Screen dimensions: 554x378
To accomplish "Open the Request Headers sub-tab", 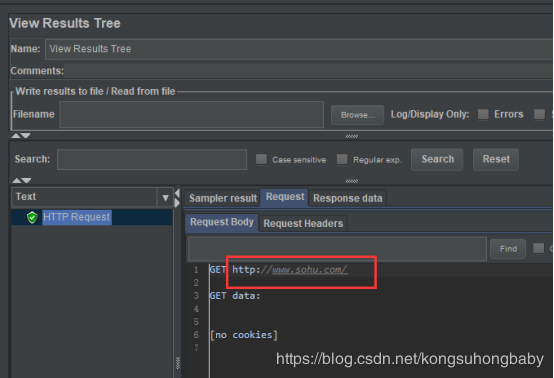I will (x=303, y=224).
